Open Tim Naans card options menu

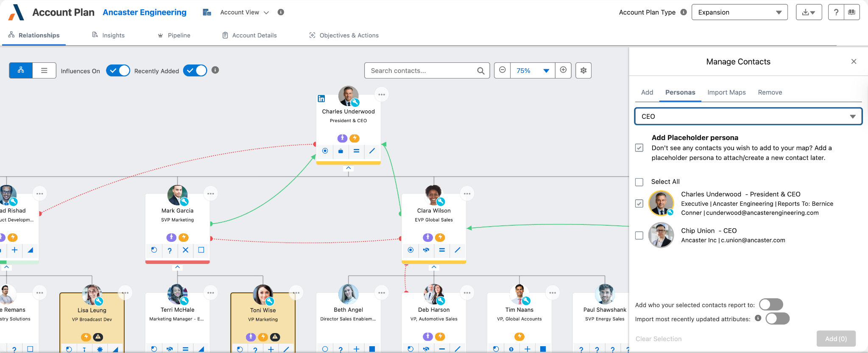pos(553,293)
